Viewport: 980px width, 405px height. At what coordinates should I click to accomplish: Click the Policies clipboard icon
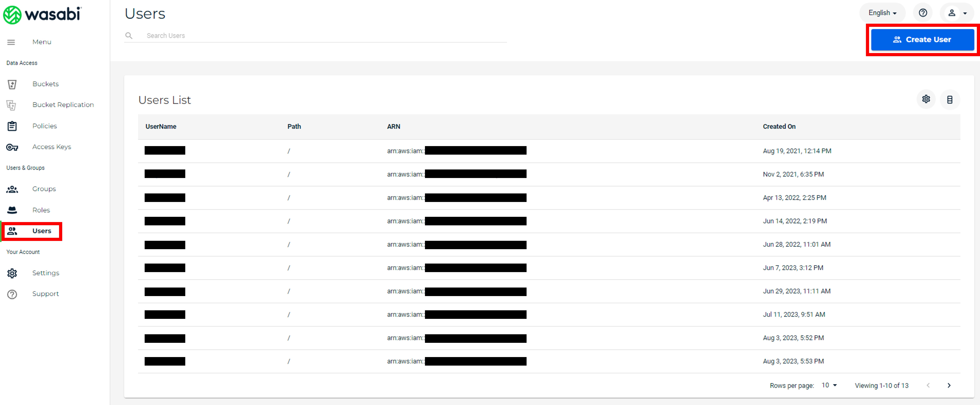click(12, 126)
